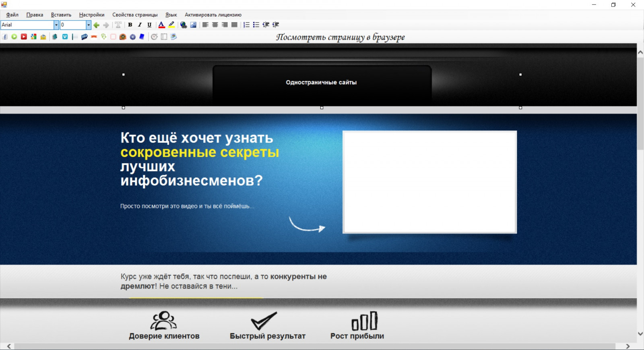Viewport: 644px width, 350px height.
Task: Click the Arial font name field
Action: click(x=27, y=25)
